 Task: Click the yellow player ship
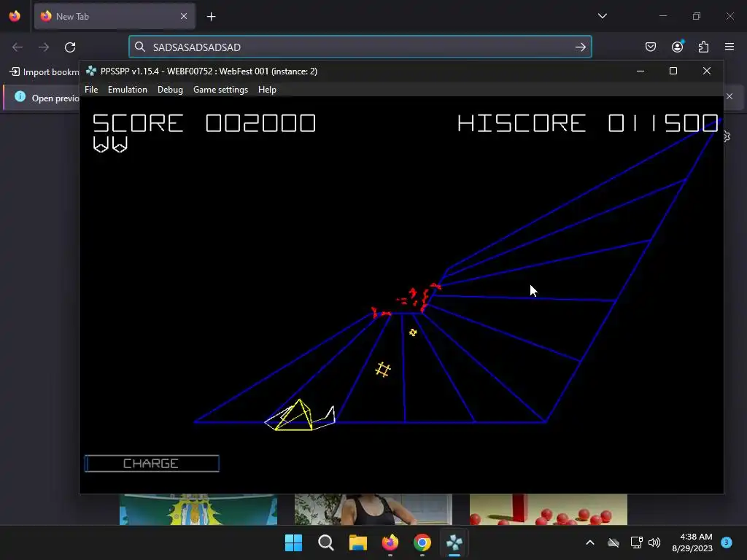[x=300, y=416]
